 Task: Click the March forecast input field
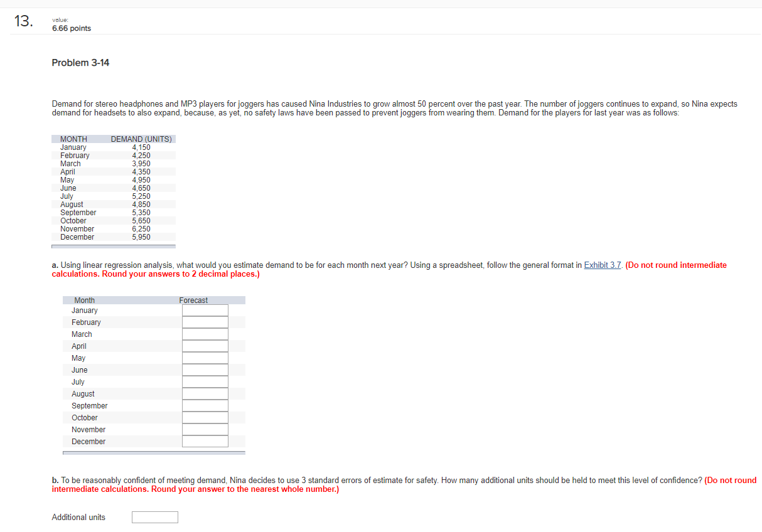205,334
